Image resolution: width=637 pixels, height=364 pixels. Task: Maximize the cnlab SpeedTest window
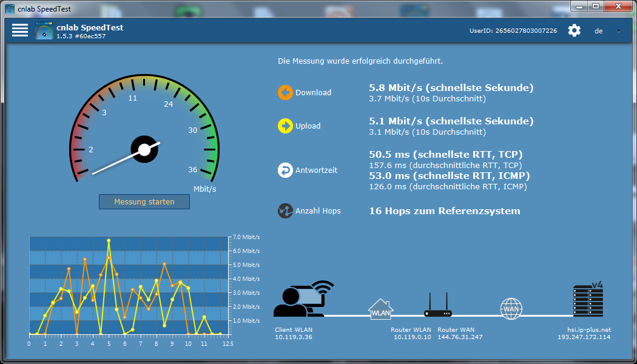point(596,6)
